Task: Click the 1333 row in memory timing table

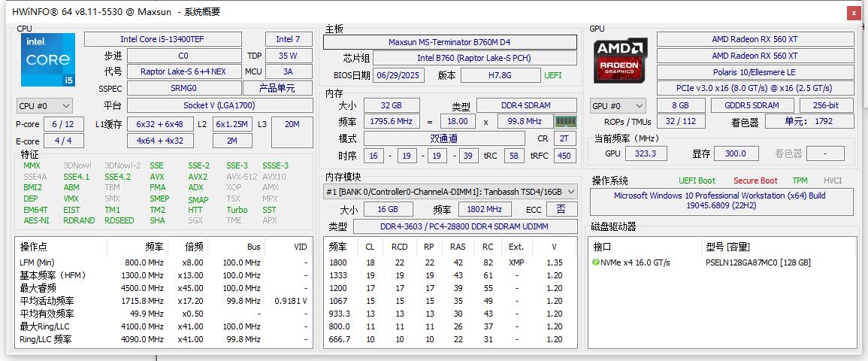Action: (x=450, y=275)
